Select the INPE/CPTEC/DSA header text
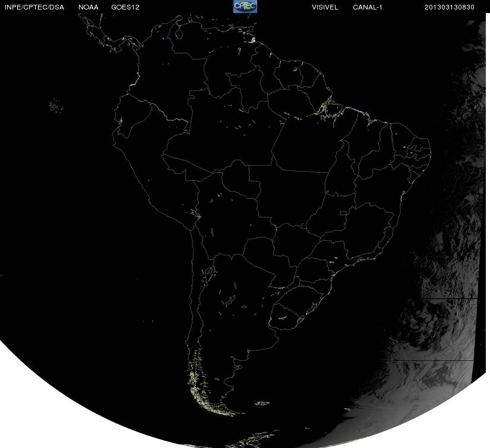The image size is (490, 448). coord(34,7)
